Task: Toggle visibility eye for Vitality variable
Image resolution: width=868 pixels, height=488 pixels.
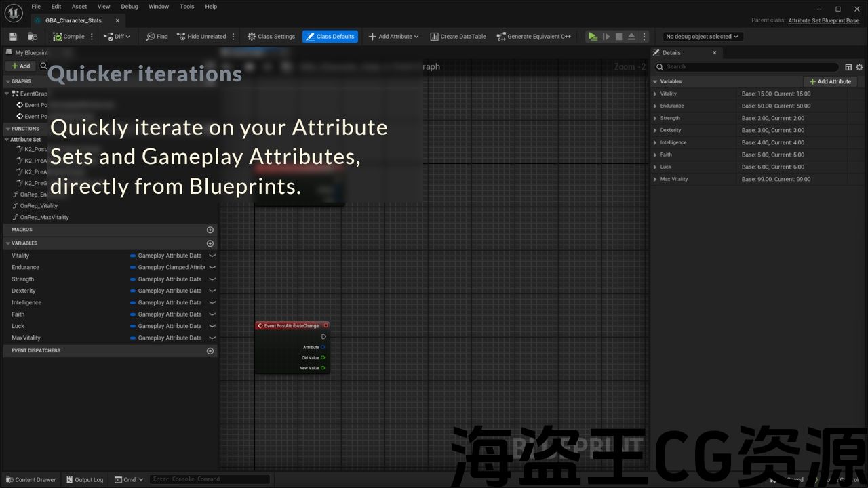Action: pyautogui.click(x=212, y=256)
